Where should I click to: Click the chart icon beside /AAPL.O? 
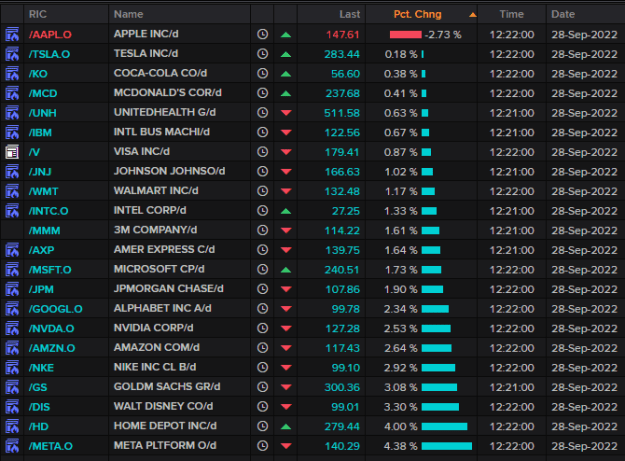click(x=12, y=34)
